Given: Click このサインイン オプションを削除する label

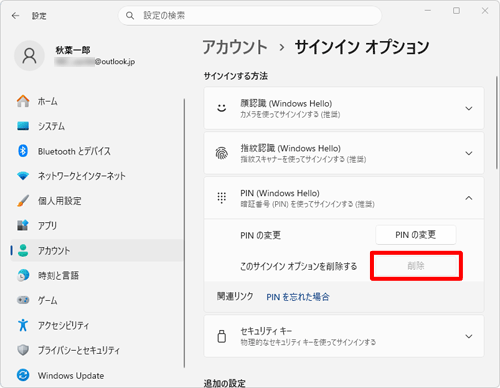Looking at the screenshot, I should (298, 266).
